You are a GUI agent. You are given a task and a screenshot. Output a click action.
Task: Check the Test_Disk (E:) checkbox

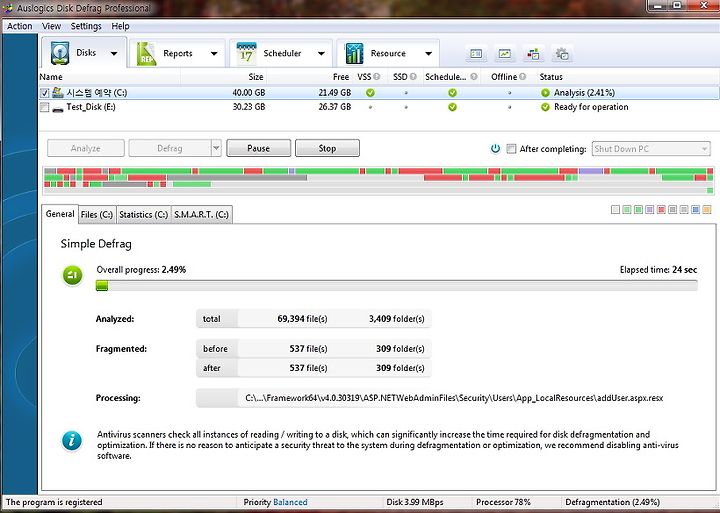click(44, 107)
